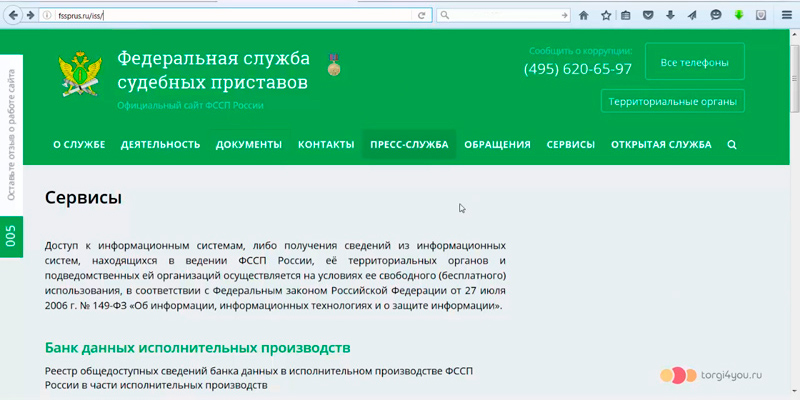Open site search magnifier in navigation
Screen dimensions: 800x400
[732, 145]
